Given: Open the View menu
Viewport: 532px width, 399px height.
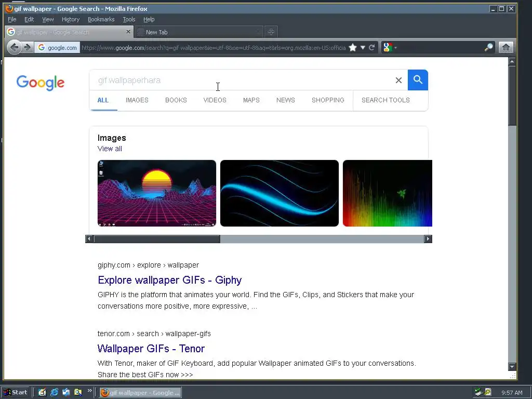Looking at the screenshot, I should [48, 19].
